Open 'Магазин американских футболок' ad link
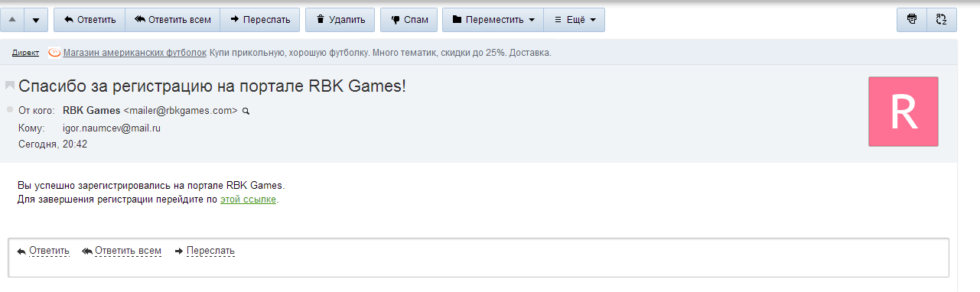980x292 pixels. [135, 53]
